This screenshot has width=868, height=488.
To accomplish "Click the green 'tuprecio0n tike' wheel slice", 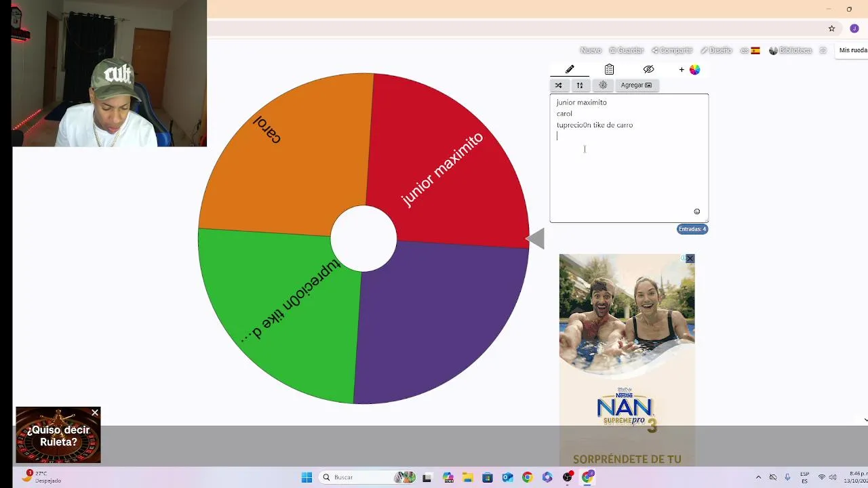I will (281, 315).
